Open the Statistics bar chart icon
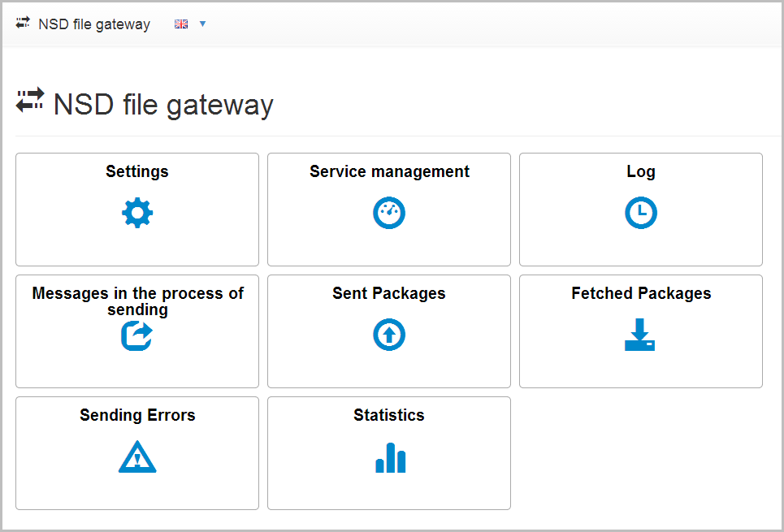 tap(391, 457)
